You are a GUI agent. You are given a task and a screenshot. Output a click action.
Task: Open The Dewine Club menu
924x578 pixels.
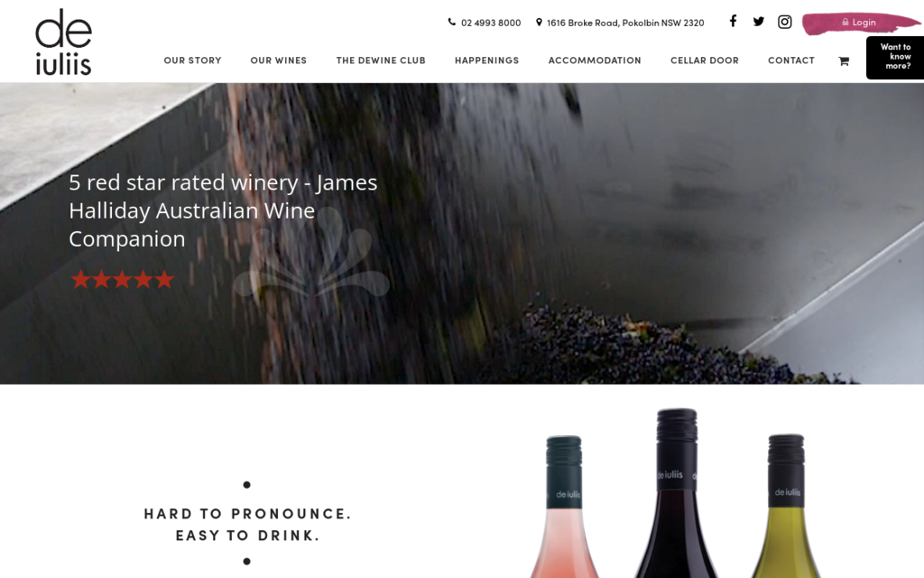coord(381,61)
